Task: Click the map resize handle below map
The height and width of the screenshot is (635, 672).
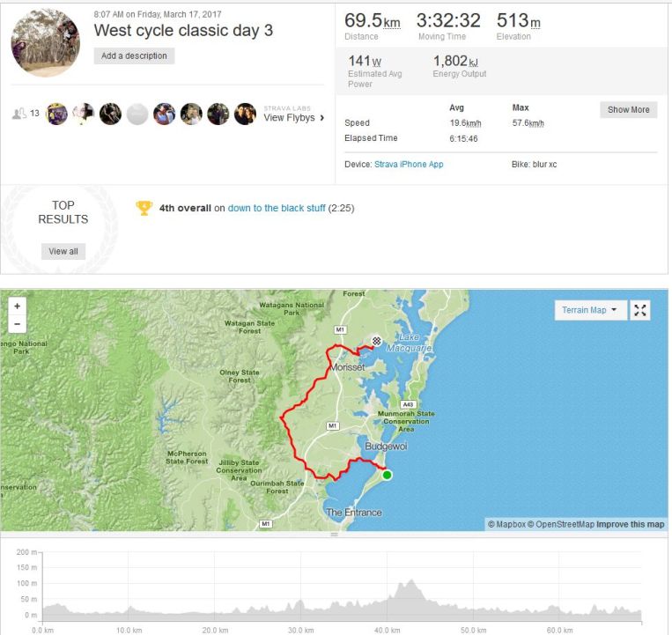Action: coord(334,535)
